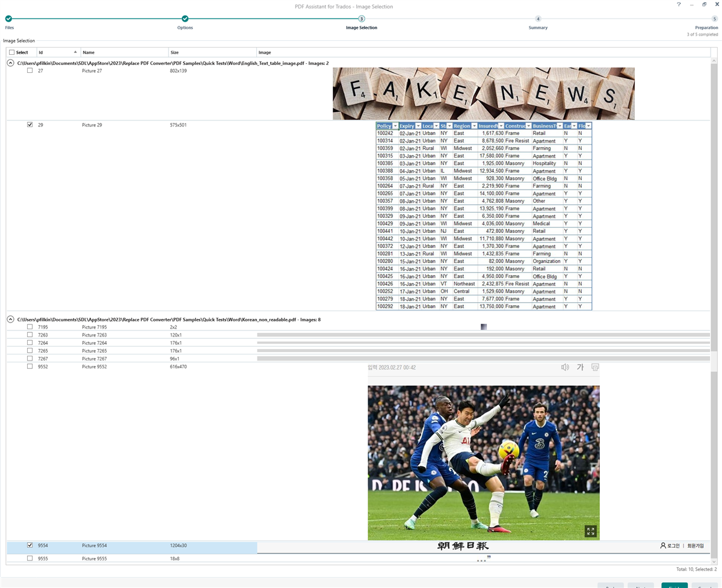Click the '96x1' size value

point(174,359)
